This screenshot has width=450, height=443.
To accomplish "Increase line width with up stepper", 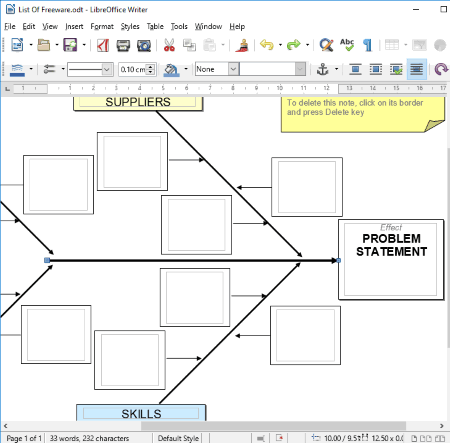I will click(x=151, y=67).
